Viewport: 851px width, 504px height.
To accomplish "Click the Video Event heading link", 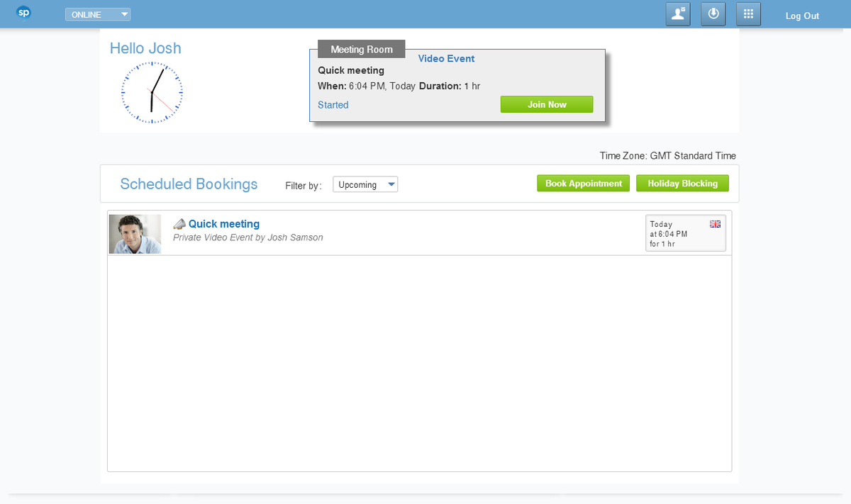I will pos(446,59).
